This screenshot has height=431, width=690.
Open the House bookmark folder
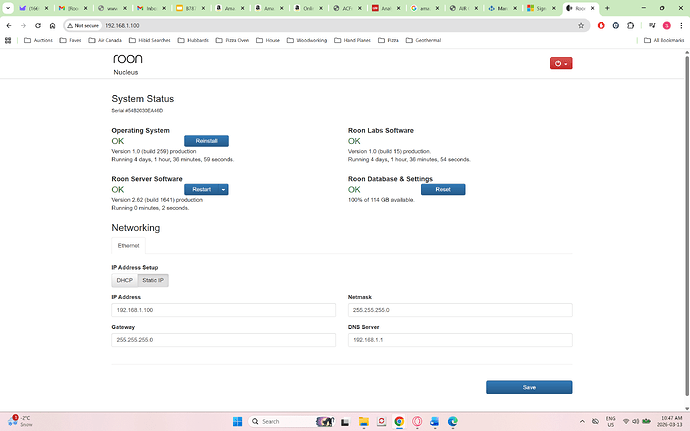268,40
